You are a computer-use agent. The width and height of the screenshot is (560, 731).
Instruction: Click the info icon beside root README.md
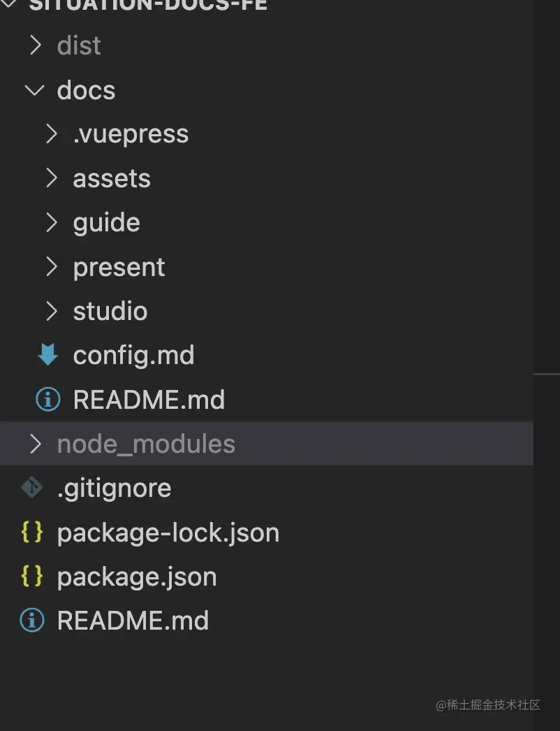pos(32,621)
